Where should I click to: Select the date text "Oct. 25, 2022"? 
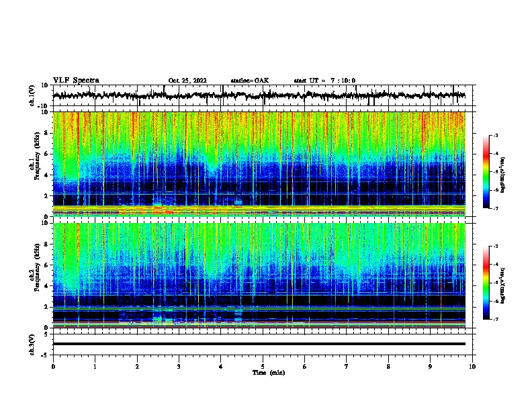tap(187, 81)
